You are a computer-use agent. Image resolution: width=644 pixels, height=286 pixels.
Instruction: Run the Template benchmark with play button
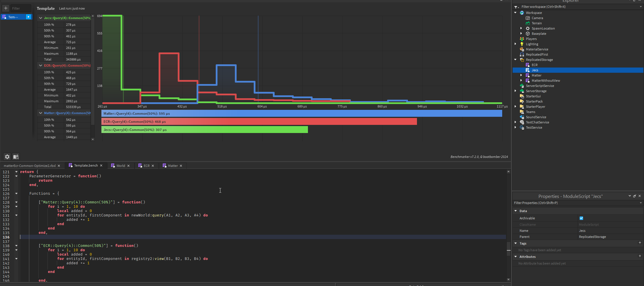[28, 17]
